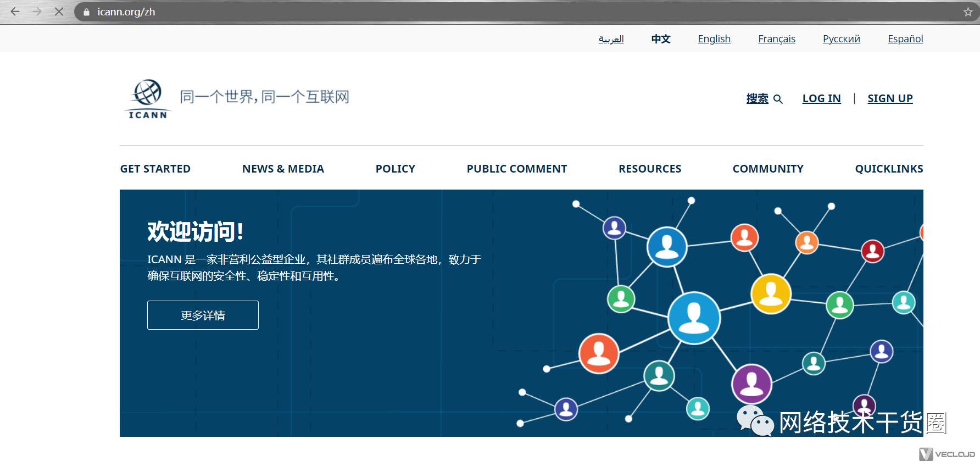Switch language to Русский
This screenshot has width=980, height=466.
click(842, 39)
